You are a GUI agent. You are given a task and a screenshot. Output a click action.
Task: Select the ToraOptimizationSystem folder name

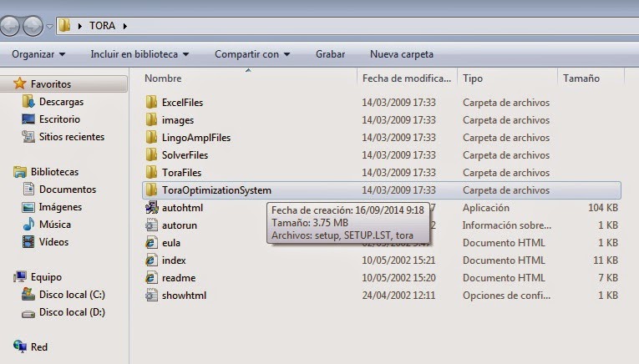216,190
